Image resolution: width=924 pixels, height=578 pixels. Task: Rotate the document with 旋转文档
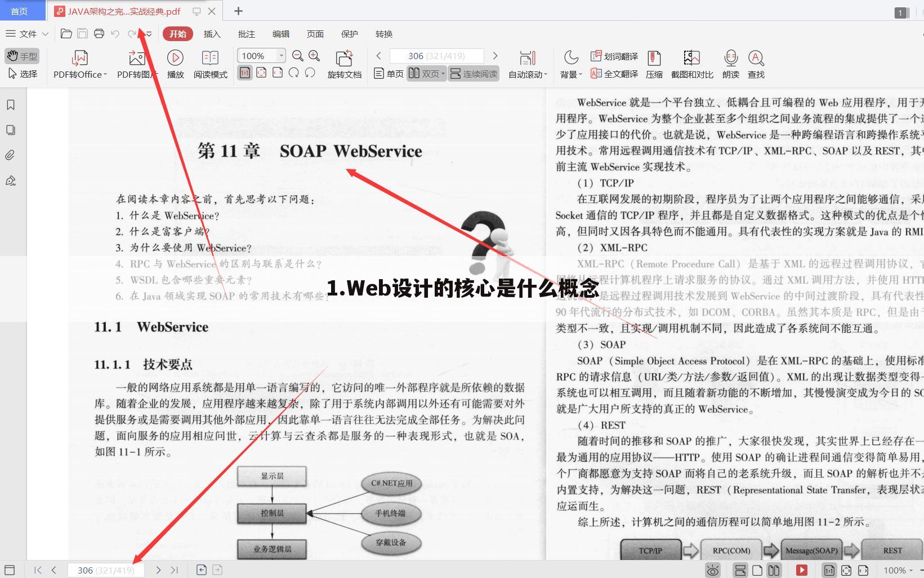(344, 64)
